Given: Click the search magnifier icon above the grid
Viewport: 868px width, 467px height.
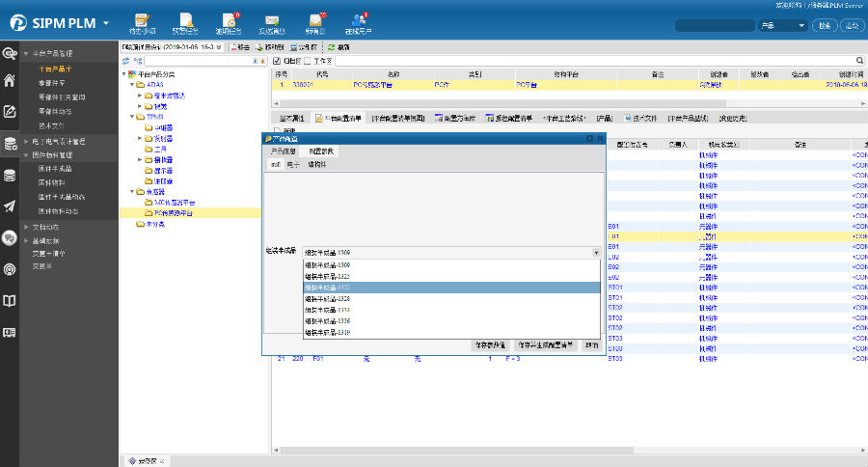Looking at the screenshot, I should point(857,60).
